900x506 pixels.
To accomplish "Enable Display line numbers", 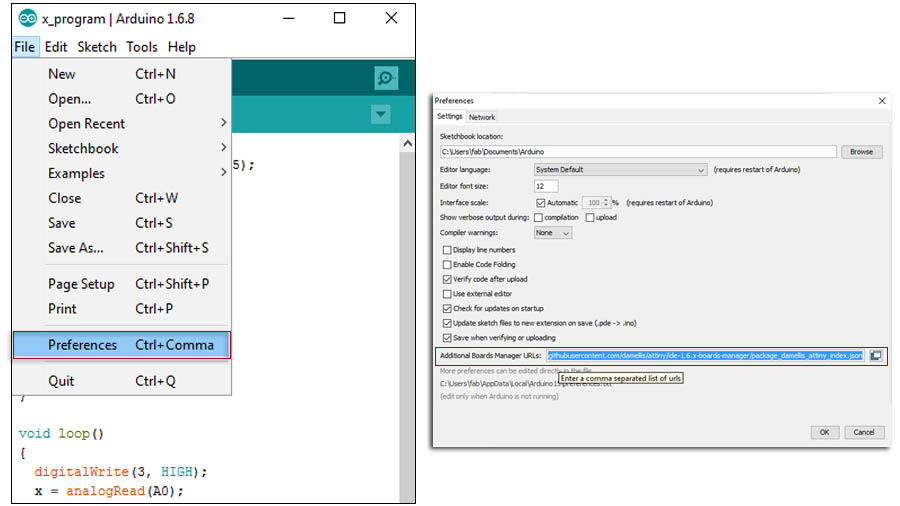I will click(x=447, y=250).
